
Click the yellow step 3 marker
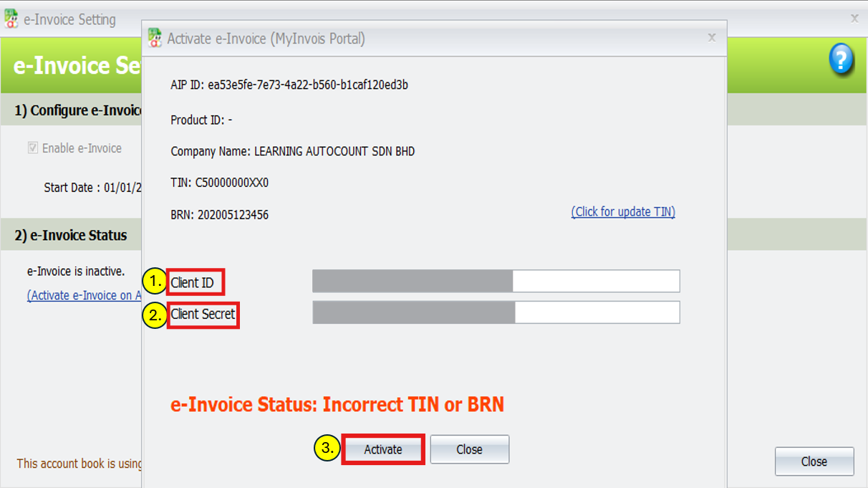(327, 449)
